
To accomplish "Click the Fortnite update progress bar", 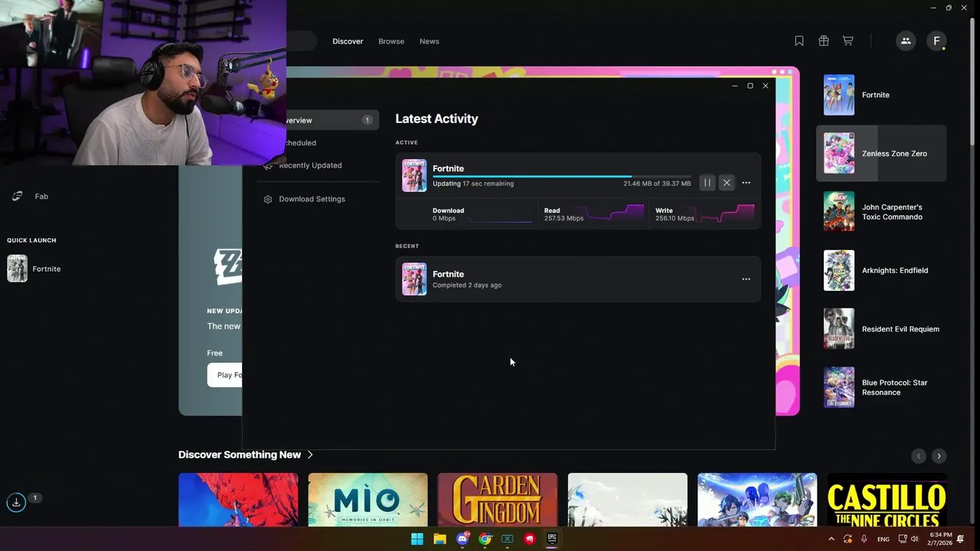I will coord(561,176).
